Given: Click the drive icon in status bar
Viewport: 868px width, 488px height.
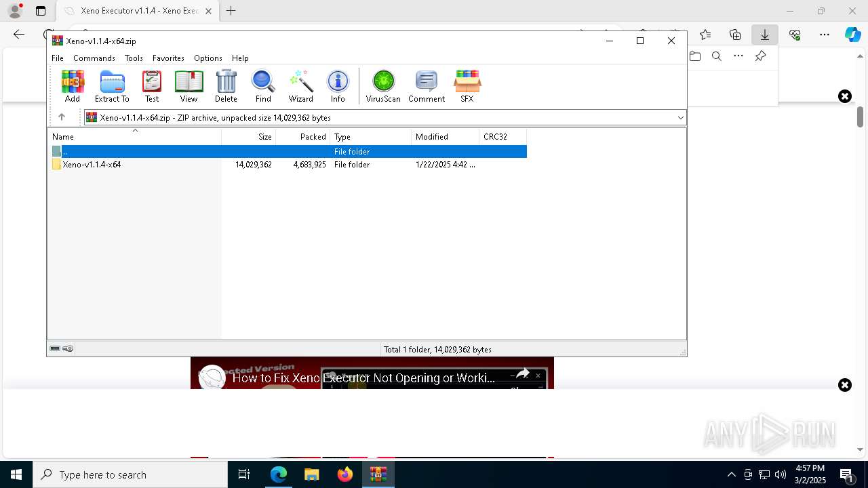Looking at the screenshot, I should pyautogui.click(x=56, y=349).
